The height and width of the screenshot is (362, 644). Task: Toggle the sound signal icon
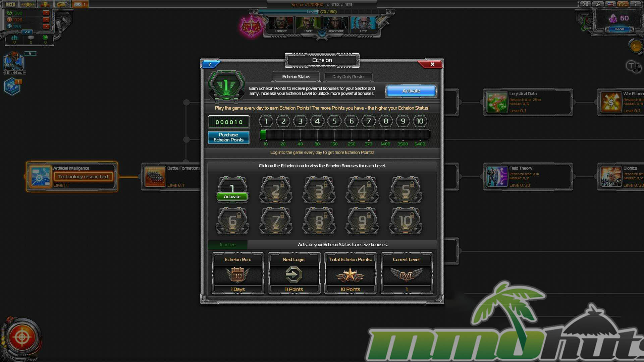(x=623, y=4)
